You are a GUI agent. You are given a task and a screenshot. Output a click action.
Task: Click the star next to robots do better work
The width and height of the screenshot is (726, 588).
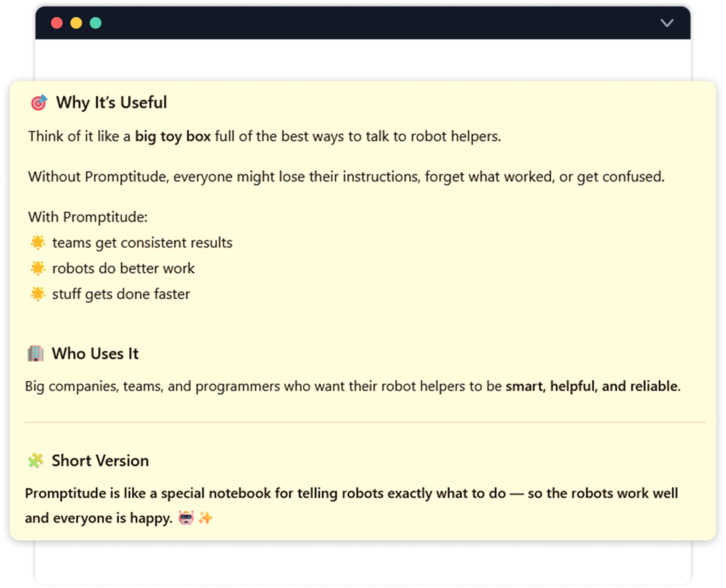click(x=38, y=268)
